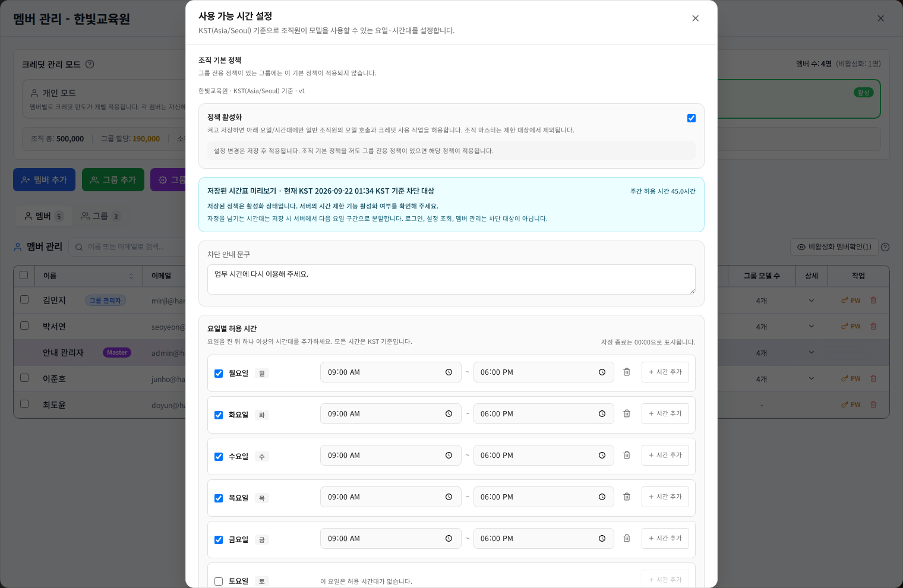Viewport: 903px width, 588px height.
Task: Enable the 토요일 checkbox
Action: [x=219, y=581]
